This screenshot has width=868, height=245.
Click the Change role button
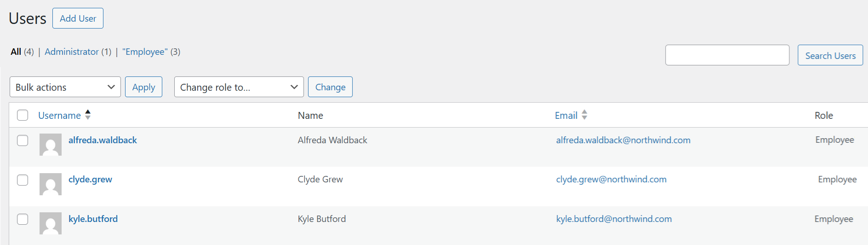330,87
